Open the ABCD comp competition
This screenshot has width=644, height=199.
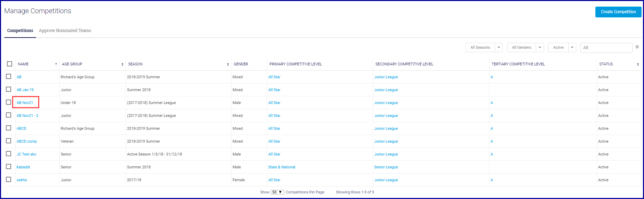click(27, 141)
